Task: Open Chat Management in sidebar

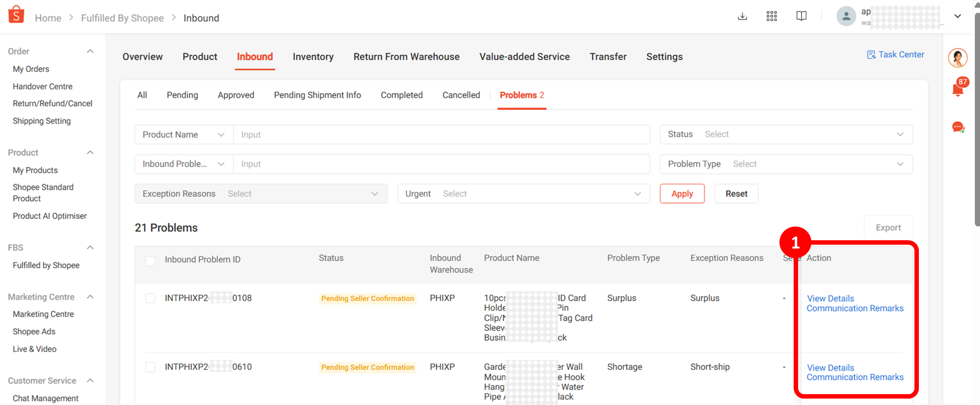Action: pos(45,398)
